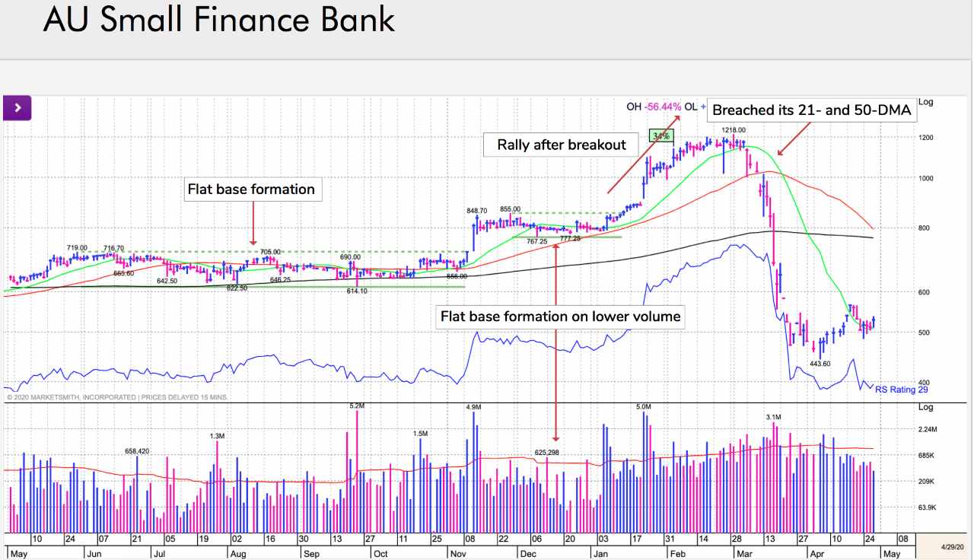Click the 'Rally after breakout' text box
The width and height of the screenshot is (974, 560).
coord(562,145)
